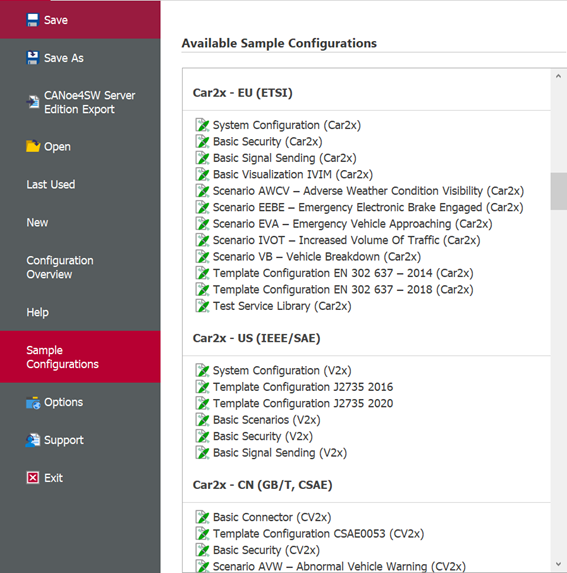This screenshot has width=567, height=573.
Task: Click the Save As icon
Action: [x=33, y=58]
